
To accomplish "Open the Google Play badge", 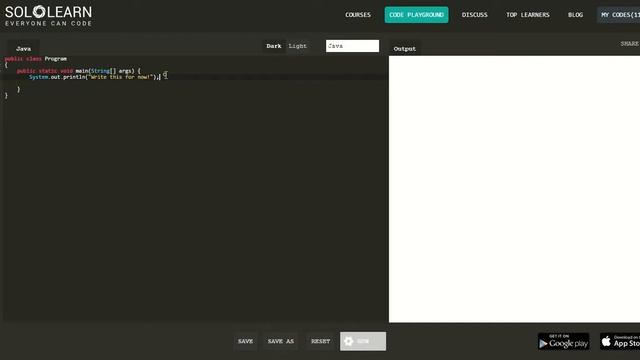I will [x=563, y=341].
